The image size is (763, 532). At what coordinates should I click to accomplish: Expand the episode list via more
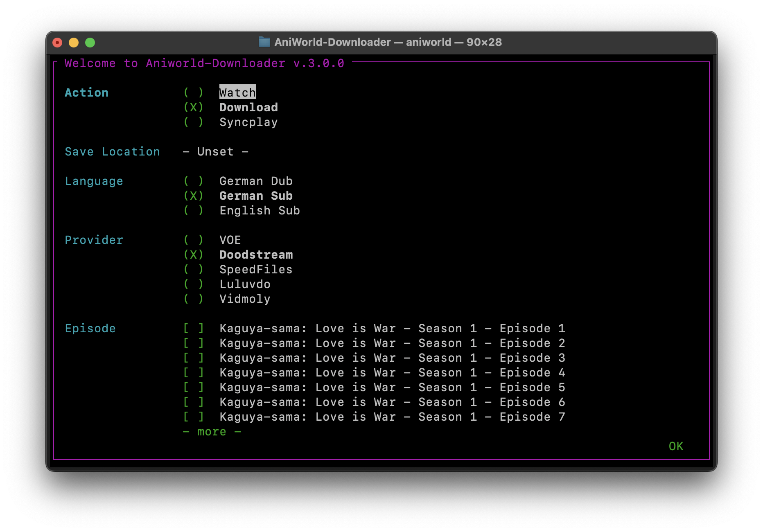click(x=211, y=431)
